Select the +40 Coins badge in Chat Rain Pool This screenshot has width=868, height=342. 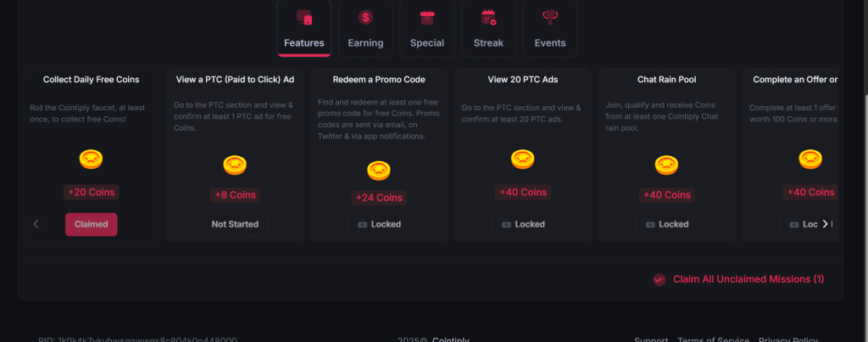(667, 195)
